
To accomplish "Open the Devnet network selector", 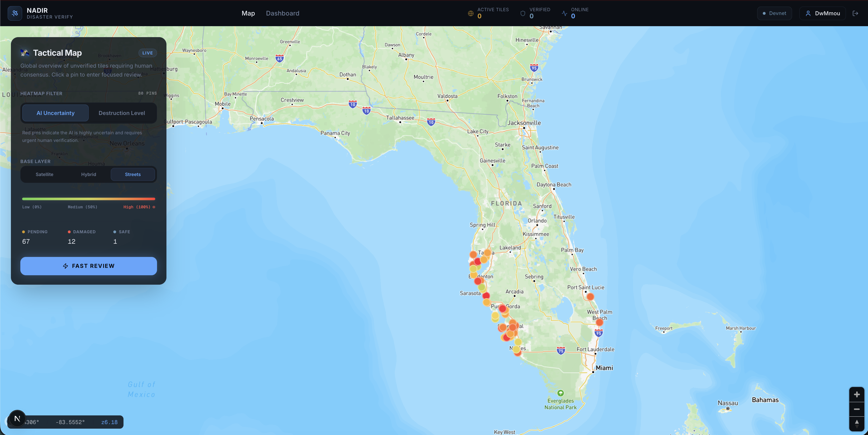I will click(774, 13).
